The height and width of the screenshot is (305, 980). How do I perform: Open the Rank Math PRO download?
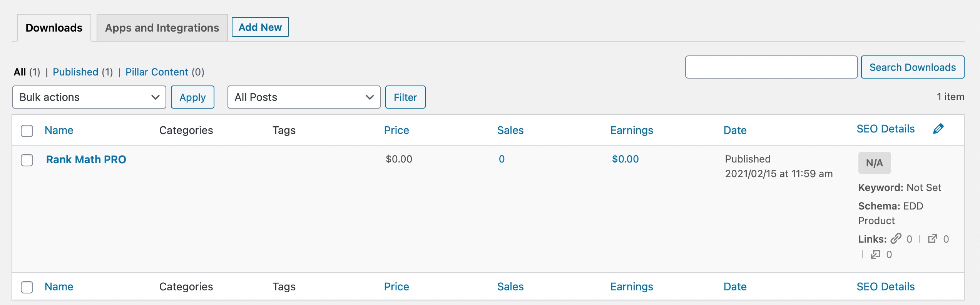tap(86, 159)
